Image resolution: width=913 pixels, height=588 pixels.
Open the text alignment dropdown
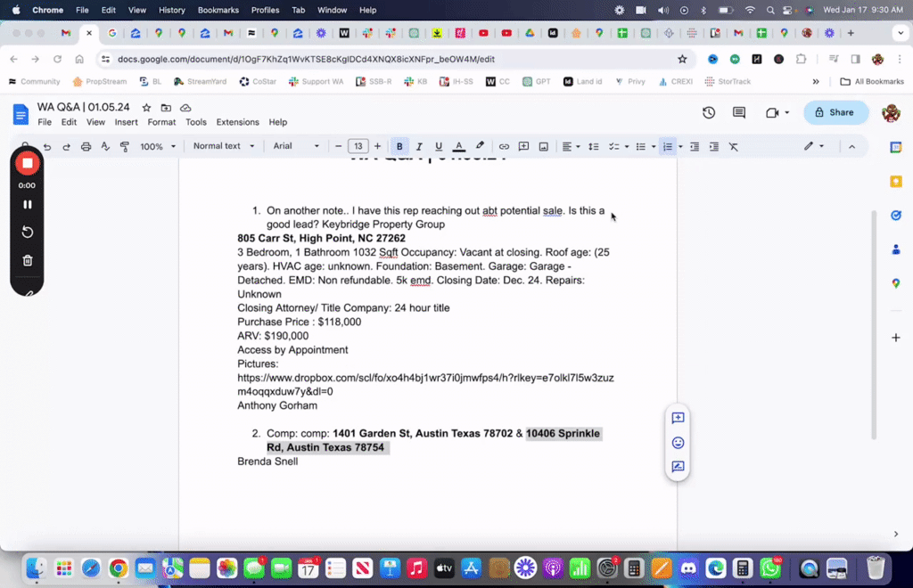point(571,147)
